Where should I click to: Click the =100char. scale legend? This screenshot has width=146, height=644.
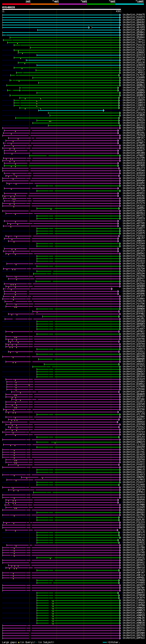(111, 642)
